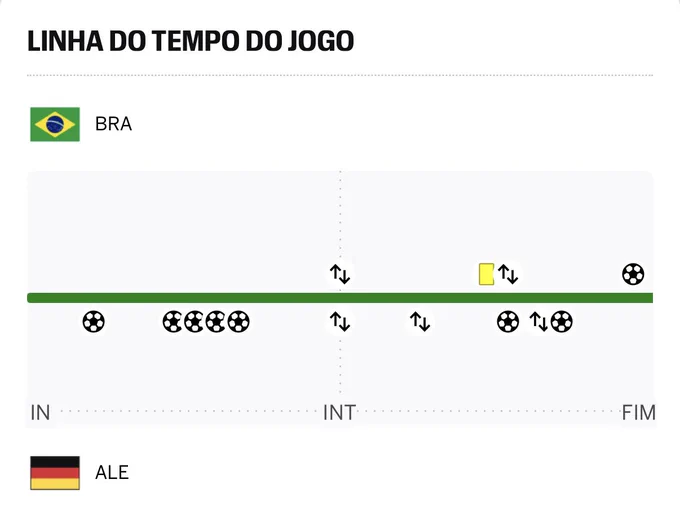Click third ball in four-goal cluster
This screenshot has width=680, height=510.
pos(216,322)
